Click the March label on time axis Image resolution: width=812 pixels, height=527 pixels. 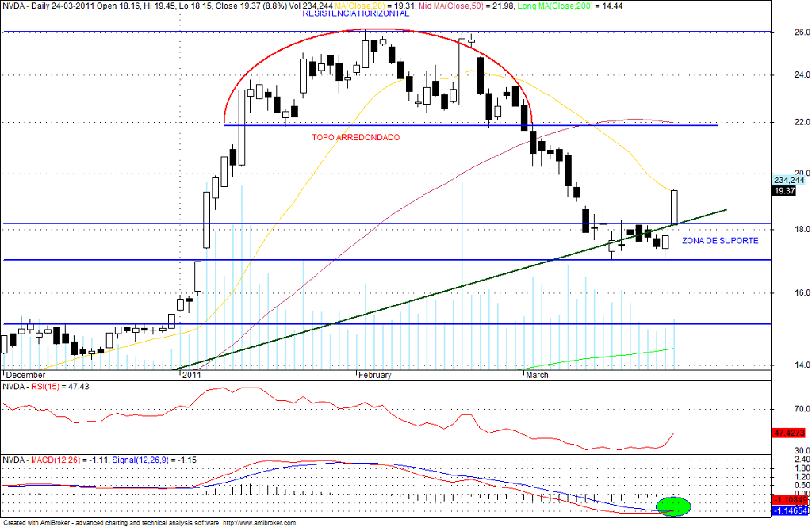[x=537, y=376]
